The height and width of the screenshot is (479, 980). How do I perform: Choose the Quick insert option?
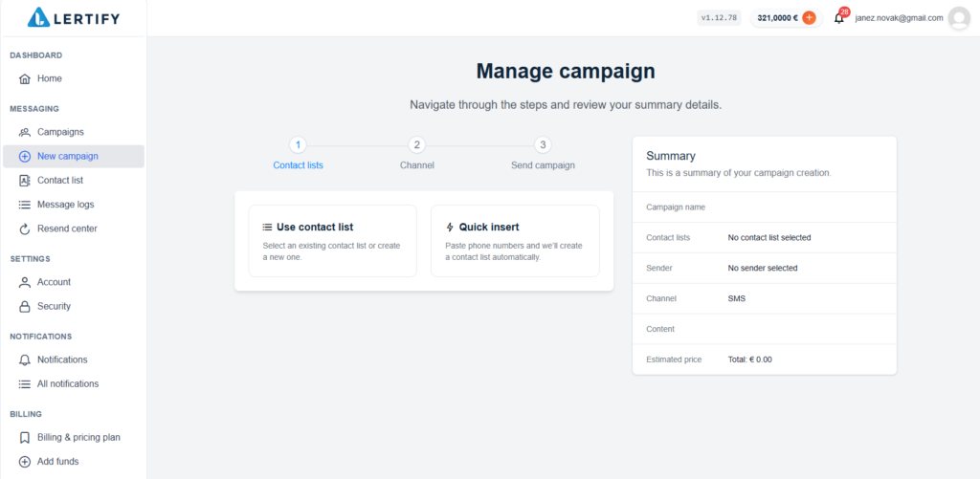[515, 241]
